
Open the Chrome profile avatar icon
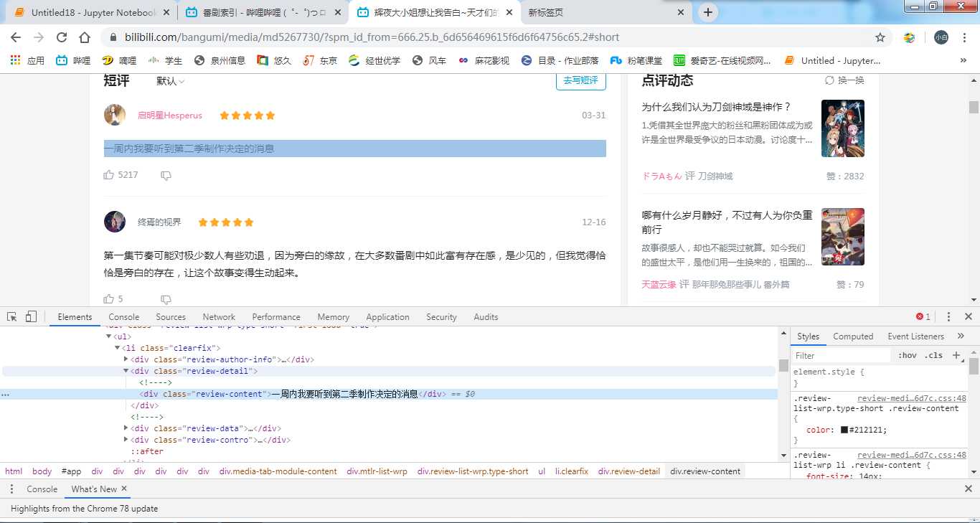click(x=941, y=37)
